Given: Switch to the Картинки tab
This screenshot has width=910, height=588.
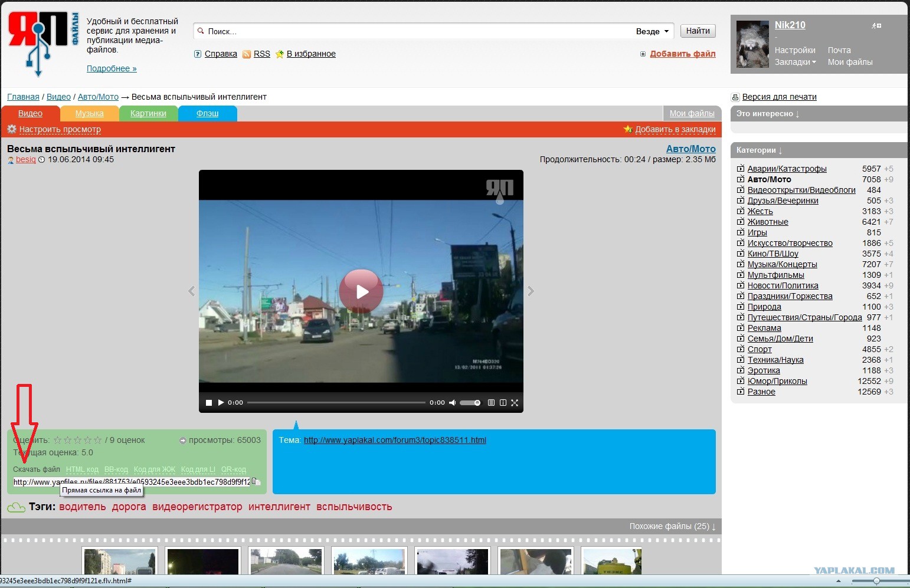Looking at the screenshot, I should click(x=148, y=114).
